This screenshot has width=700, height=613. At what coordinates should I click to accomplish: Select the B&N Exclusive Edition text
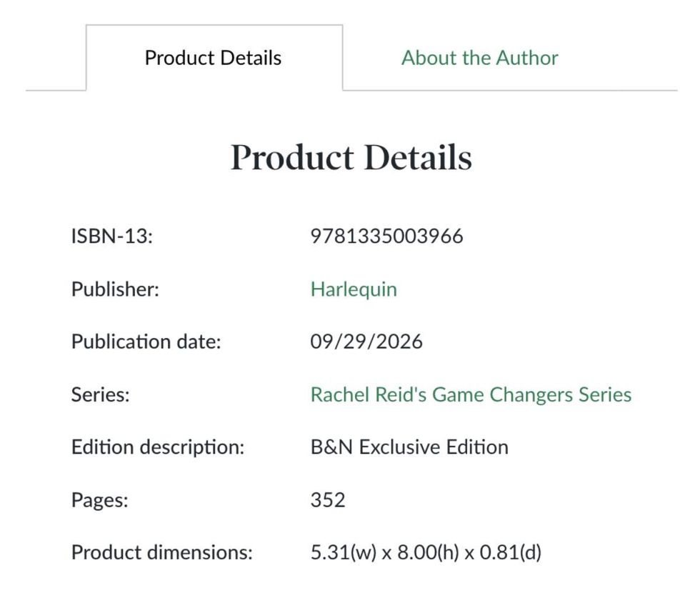[x=409, y=447]
